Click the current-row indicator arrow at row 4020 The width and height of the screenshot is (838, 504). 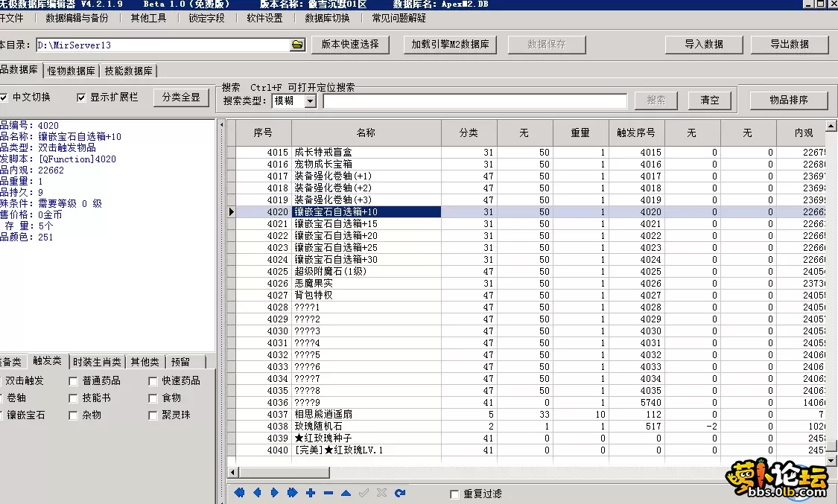pyautogui.click(x=232, y=212)
